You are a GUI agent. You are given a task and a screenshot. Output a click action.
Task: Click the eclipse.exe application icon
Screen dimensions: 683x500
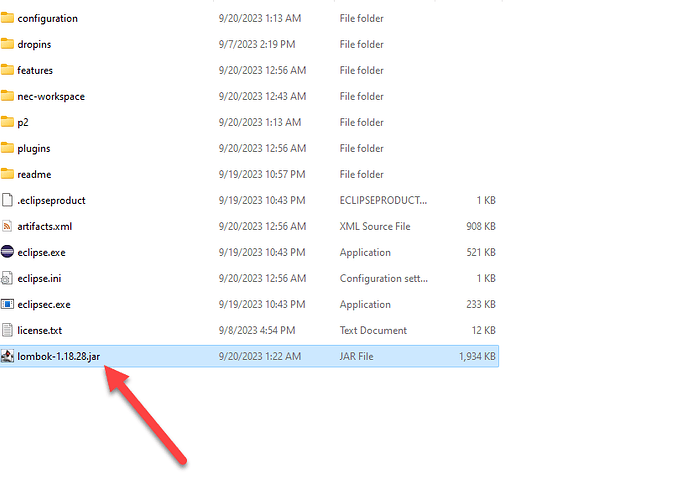(x=7, y=252)
